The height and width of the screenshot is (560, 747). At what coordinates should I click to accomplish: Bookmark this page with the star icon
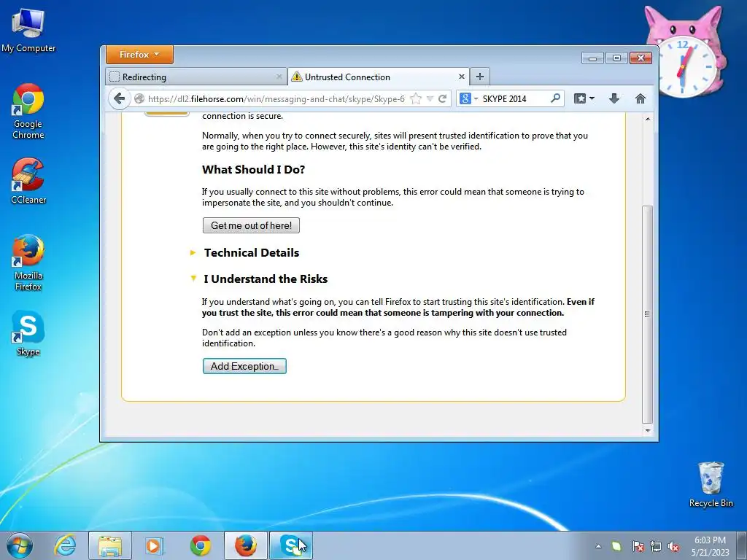click(x=416, y=98)
